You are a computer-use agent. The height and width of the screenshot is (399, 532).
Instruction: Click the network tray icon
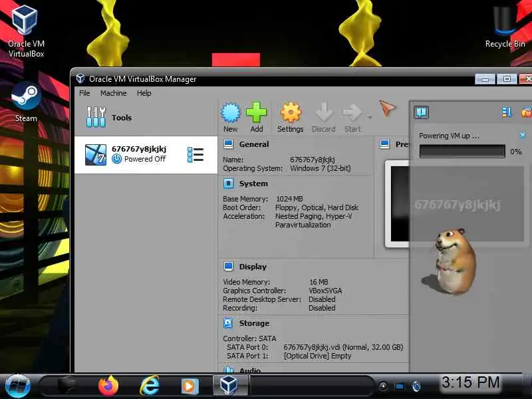click(x=400, y=386)
